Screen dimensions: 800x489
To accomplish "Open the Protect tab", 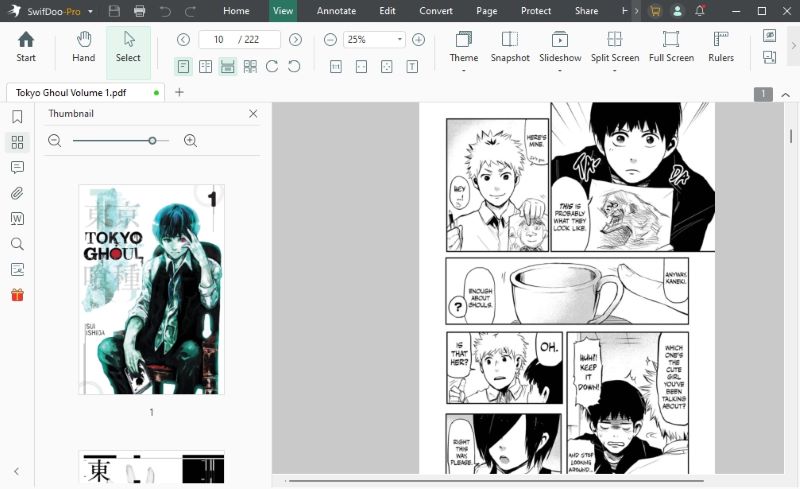I will coord(536,11).
